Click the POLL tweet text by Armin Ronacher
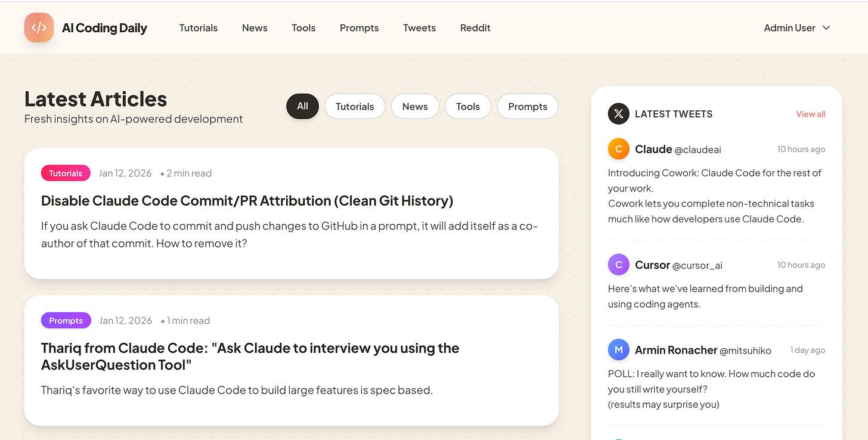Image resolution: width=868 pixels, height=440 pixels. [712, 389]
